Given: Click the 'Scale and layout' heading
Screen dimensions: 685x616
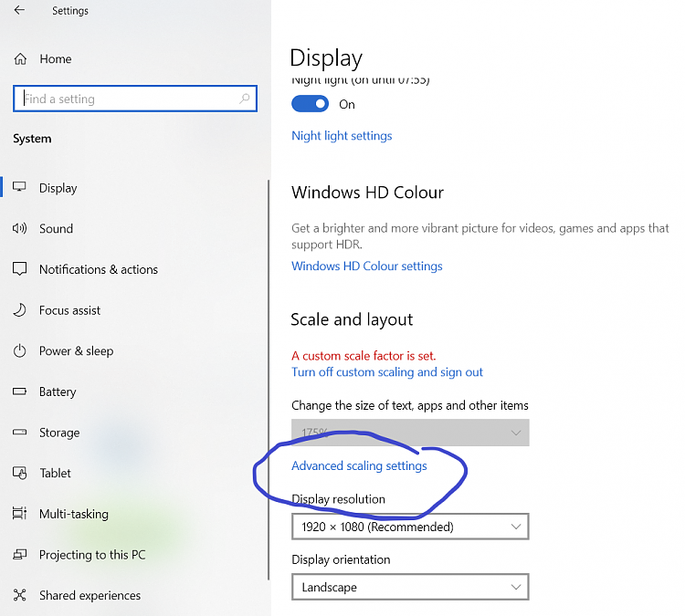Looking at the screenshot, I should (x=352, y=319).
